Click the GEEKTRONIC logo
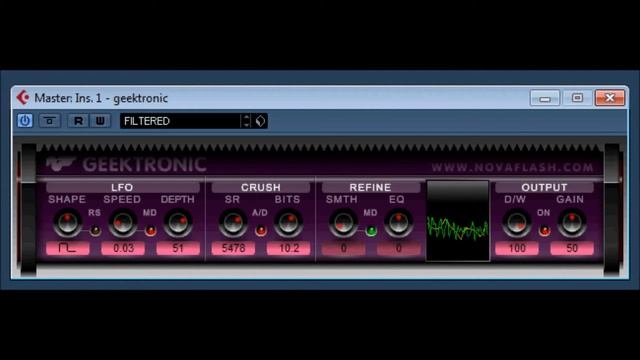 pos(126,164)
